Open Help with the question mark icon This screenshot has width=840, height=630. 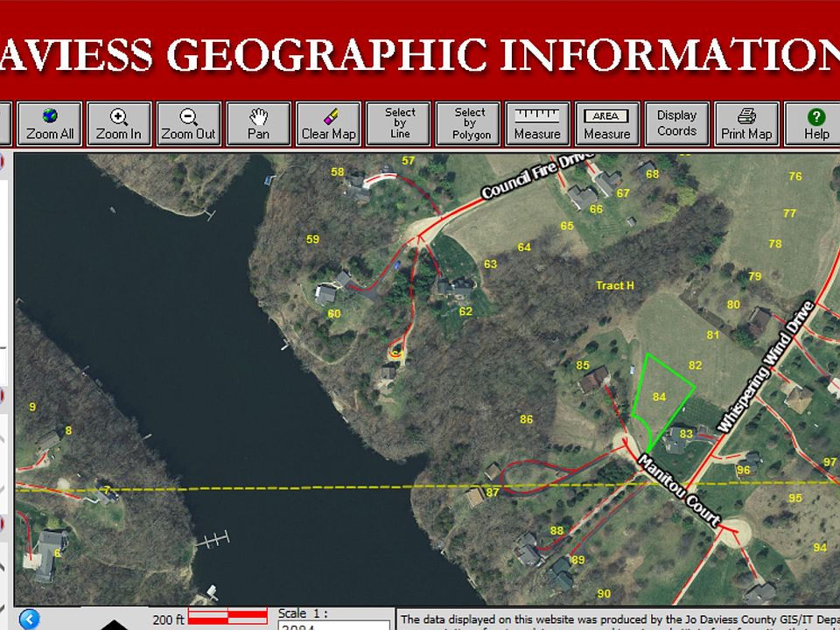coord(815,123)
